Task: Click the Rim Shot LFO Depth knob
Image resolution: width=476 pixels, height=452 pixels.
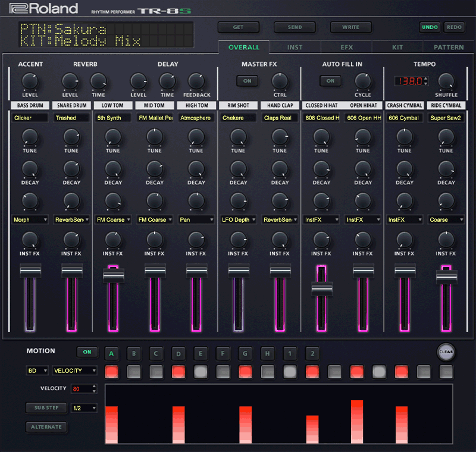Action: pos(239,201)
